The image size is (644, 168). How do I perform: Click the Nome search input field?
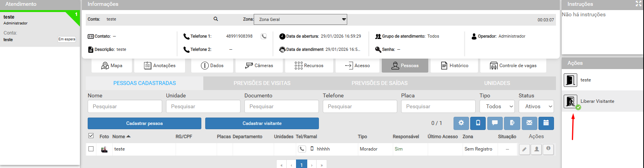[x=125, y=106]
